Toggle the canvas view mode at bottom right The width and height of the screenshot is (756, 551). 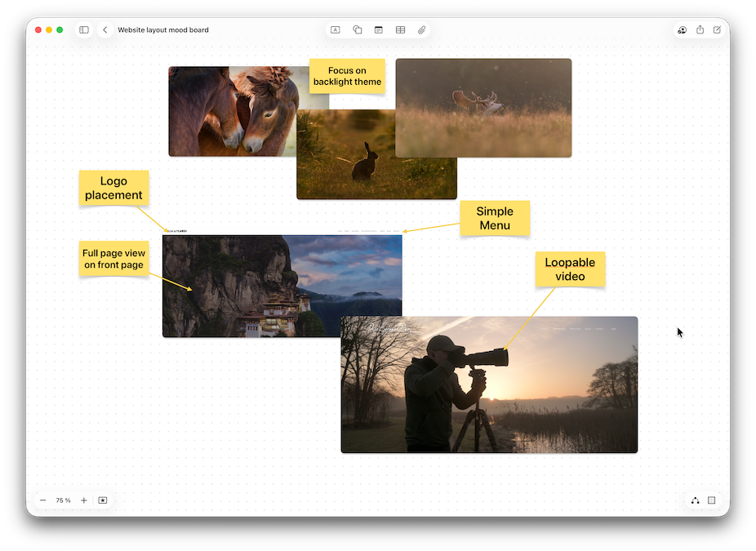tap(711, 500)
